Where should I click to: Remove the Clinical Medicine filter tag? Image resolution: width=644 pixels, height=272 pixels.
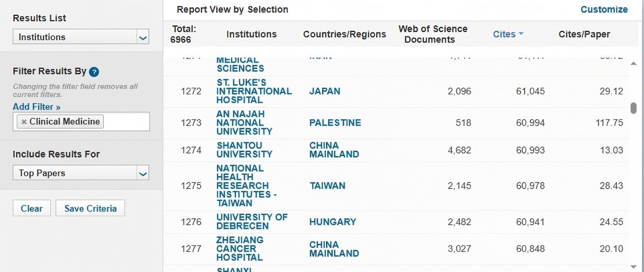click(24, 122)
